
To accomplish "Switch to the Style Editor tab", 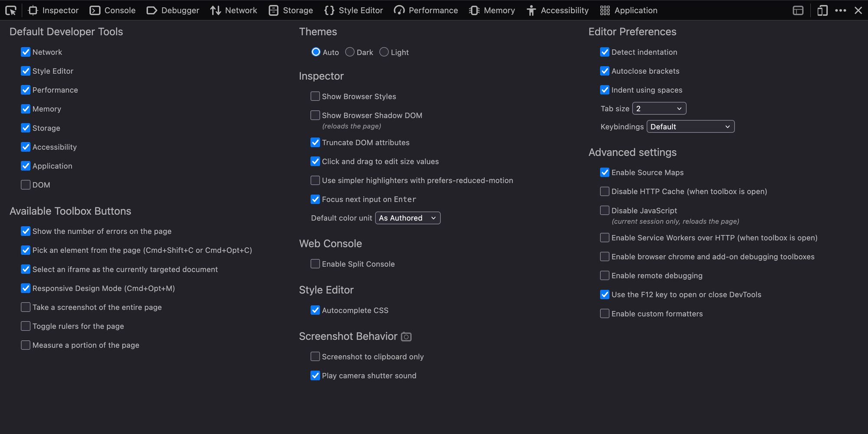I will point(353,10).
